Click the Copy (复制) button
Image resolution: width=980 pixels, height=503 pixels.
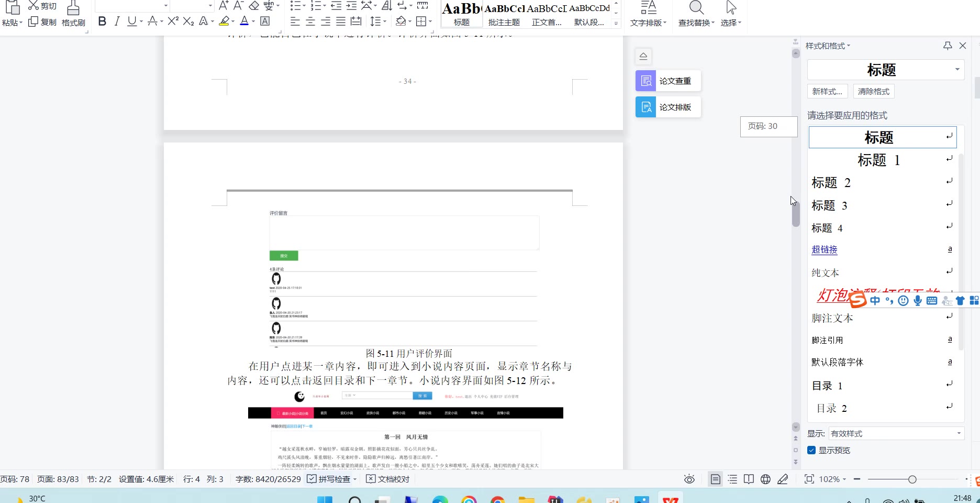42,22
